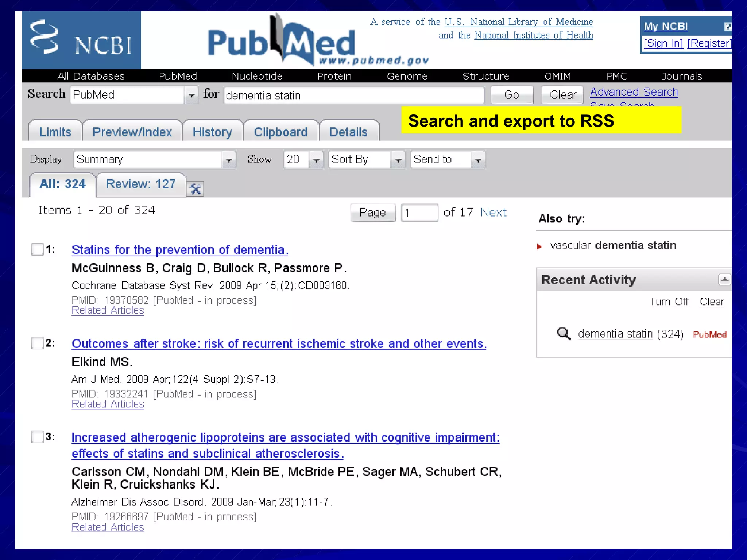Open the Display format Summary dropdown
The image size is (747, 560).
click(x=155, y=160)
